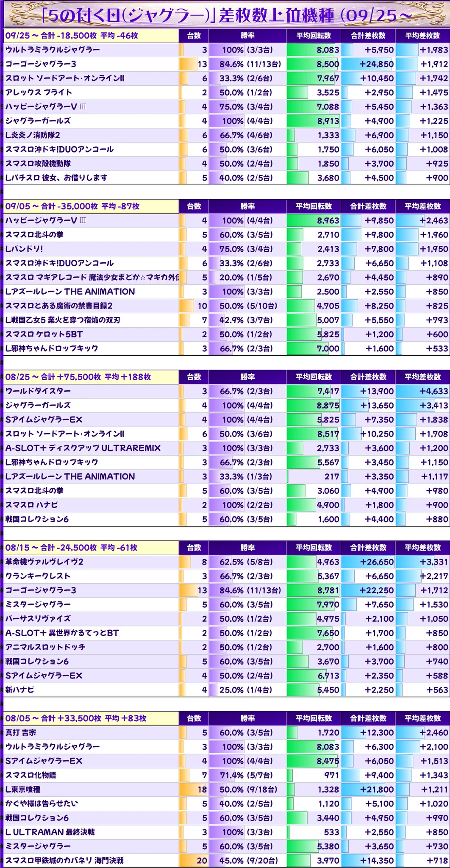This screenshot has height=868, width=450.
Task: Select L ULTRAMAN 最終決戦 row
Action: pos(227,832)
